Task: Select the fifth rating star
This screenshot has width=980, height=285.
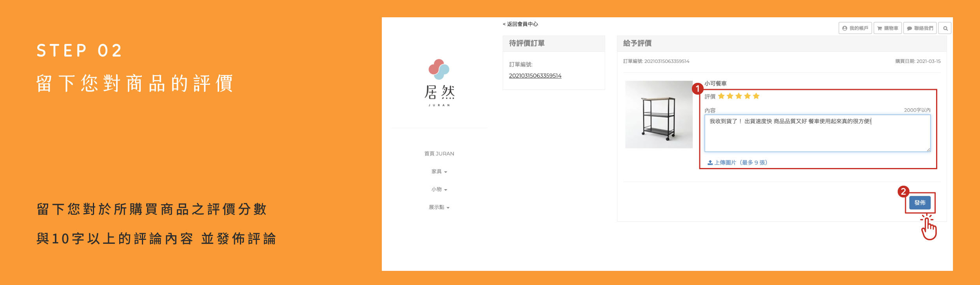Action: point(756,96)
